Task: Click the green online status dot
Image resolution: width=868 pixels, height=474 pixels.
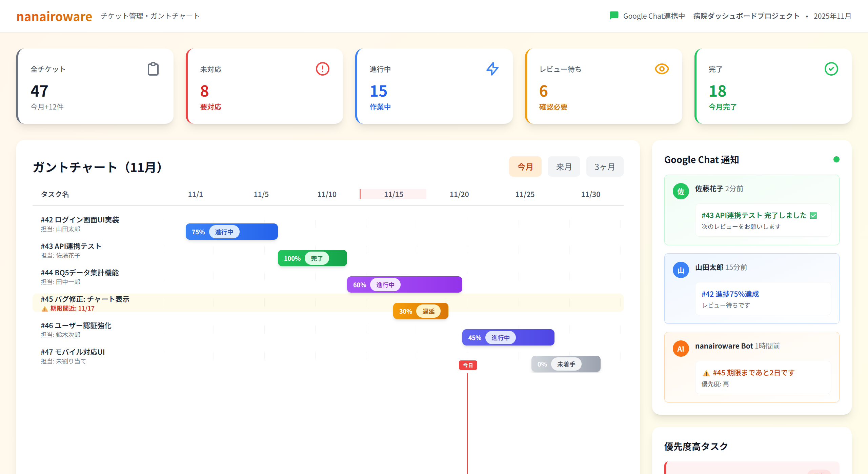Action: point(836,159)
